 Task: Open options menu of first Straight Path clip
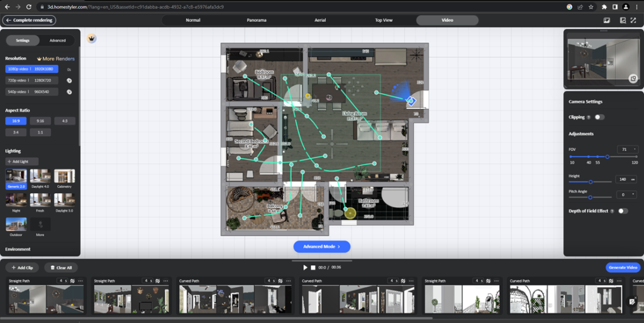(x=80, y=281)
